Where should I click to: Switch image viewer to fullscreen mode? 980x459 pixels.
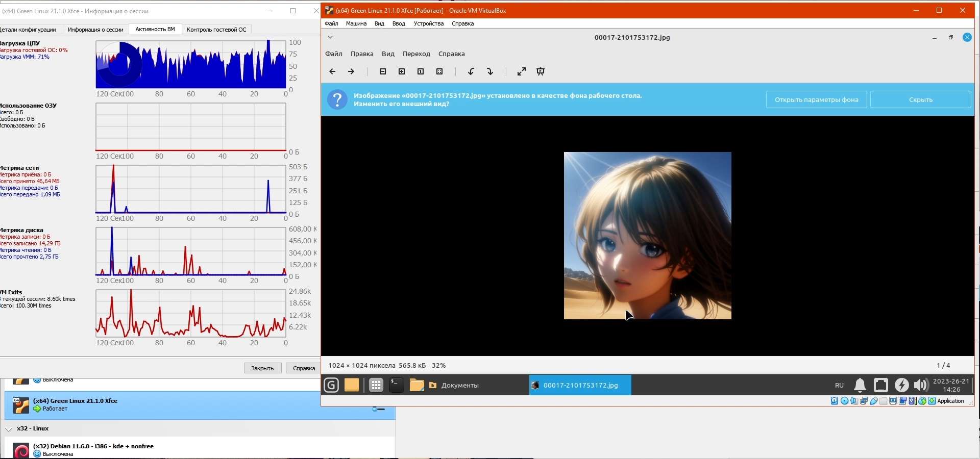point(521,72)
